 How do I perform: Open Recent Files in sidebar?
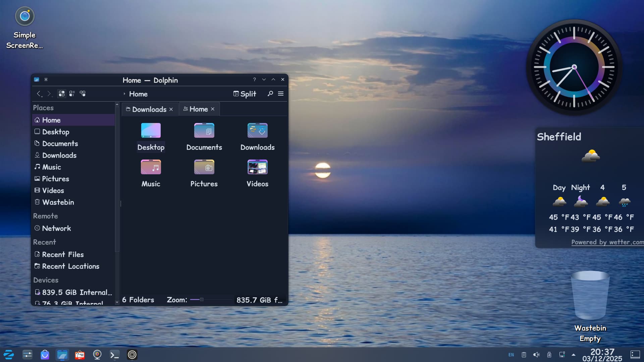pos(63,254)
